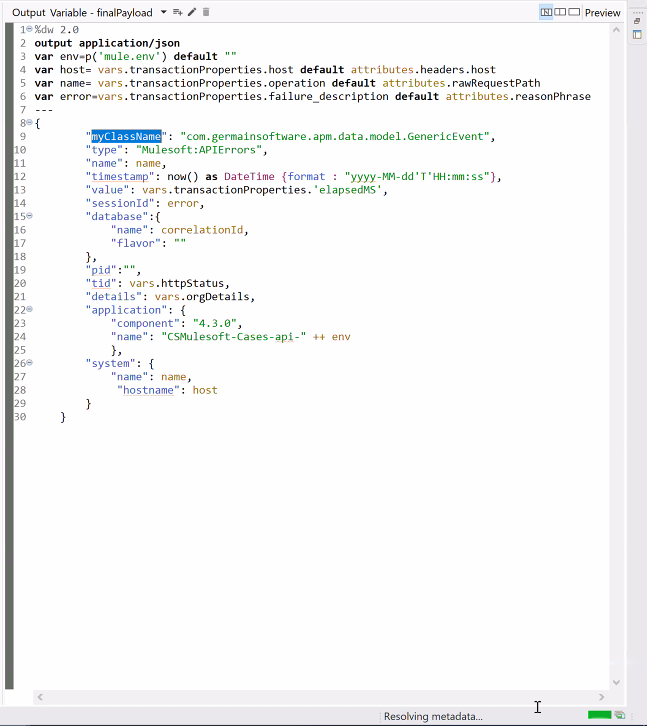Click the green progress bar in status bar
Viewport: 647px width, 726px height.
pyautogui.click(x=599, y=716)
